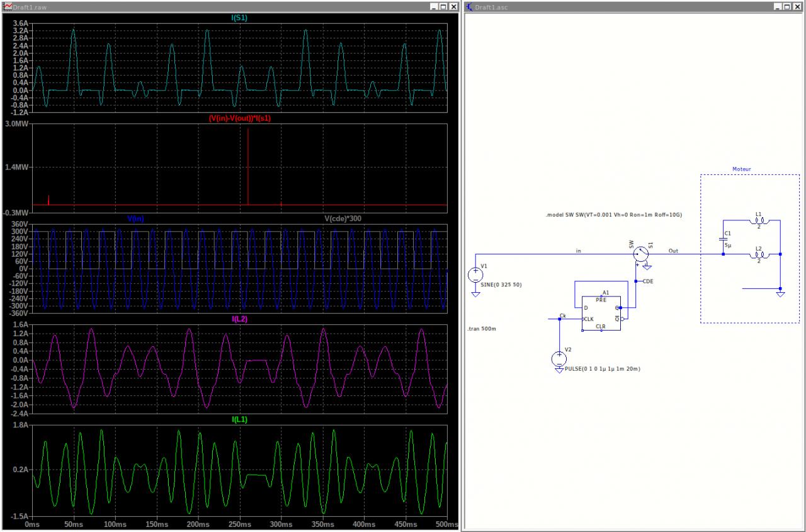Select the A1 D flip-flop component
The width and height of the screenshot is (806, 532).
[601, 313]
